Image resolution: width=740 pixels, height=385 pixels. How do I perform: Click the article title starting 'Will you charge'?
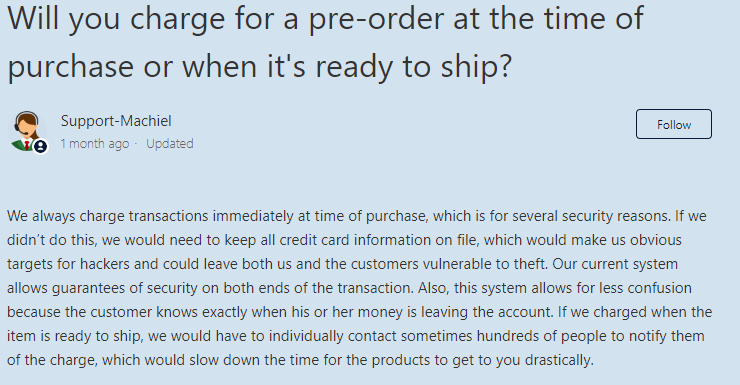click(x=326, y=42)
